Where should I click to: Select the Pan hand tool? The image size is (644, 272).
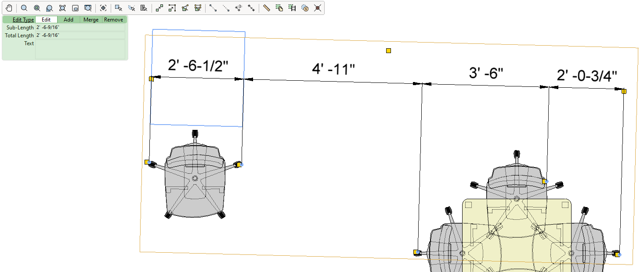pos(9,8)
